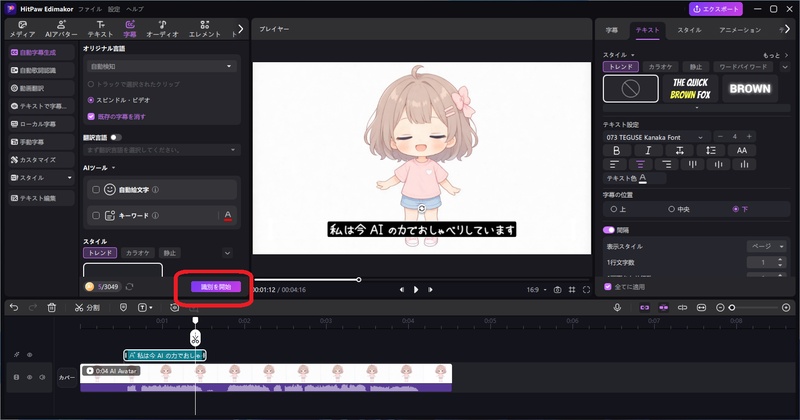Expand the スタイル sidebar item arrow
The height and width of the screenshot is (420, 800).
[x=69, y=178]
